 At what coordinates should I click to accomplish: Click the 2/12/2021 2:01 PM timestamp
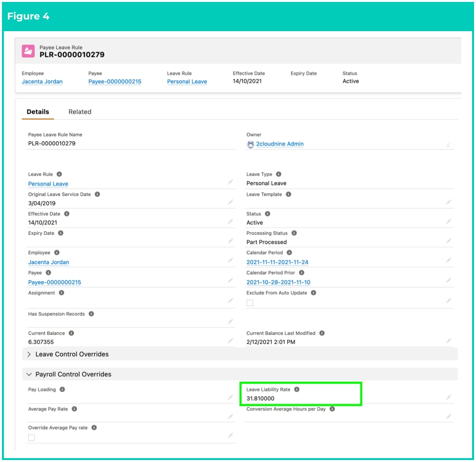click(271, 342)
